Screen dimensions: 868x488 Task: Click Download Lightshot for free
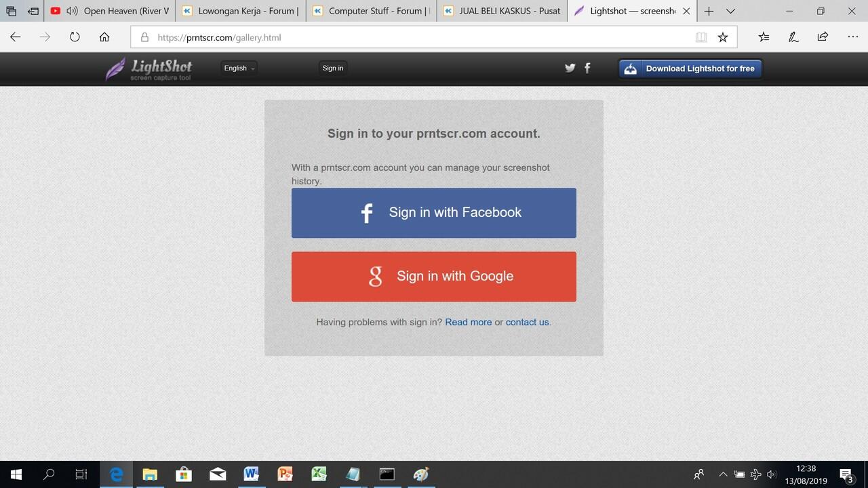pos(690,68)
